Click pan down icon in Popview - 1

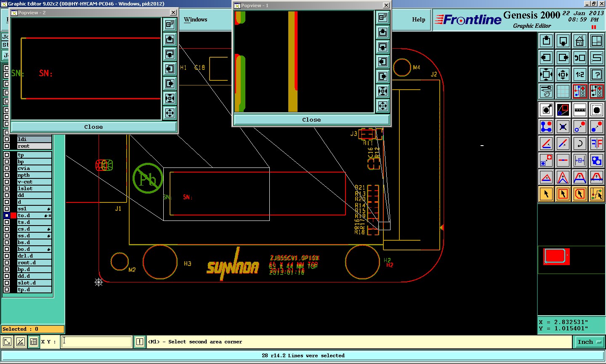coord(383,47)
